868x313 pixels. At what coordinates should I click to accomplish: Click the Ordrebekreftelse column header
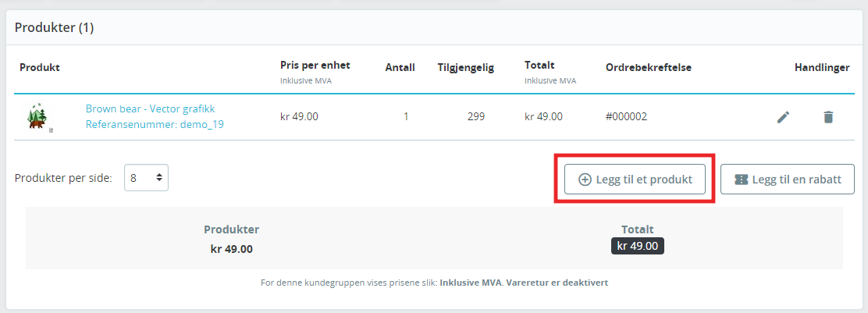click(x=649, y=68)
